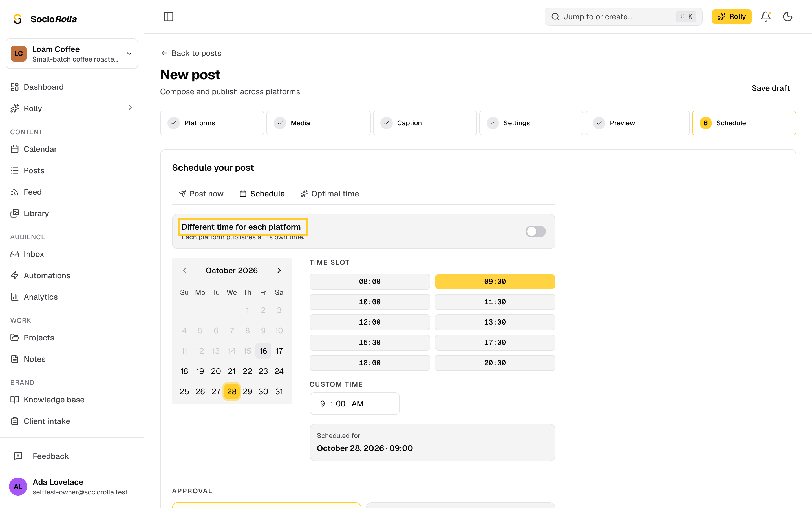This screenshot has height=508, width=812.
Task: Open Projects section
Action: (x=72, y=337)
